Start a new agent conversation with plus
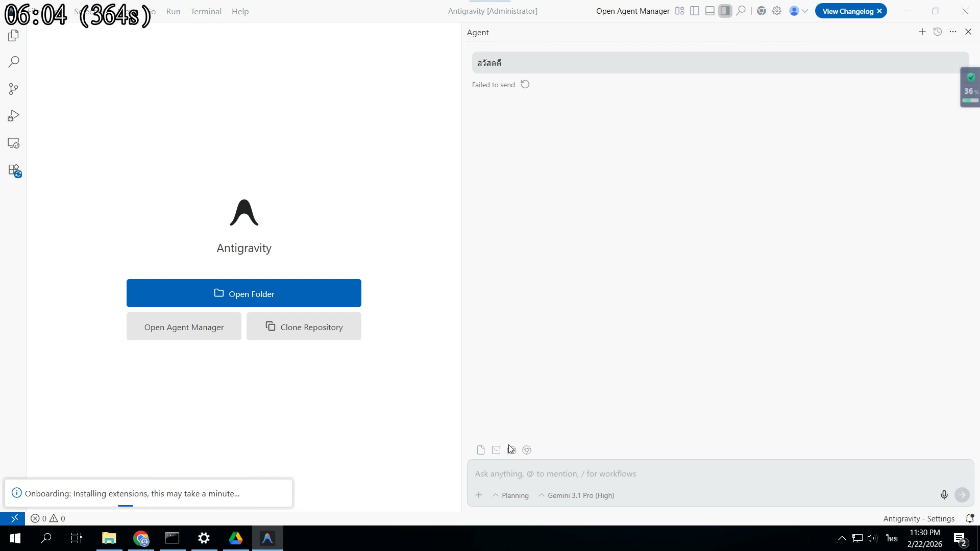Screen dimensions: 980x551 click(922, 32)
